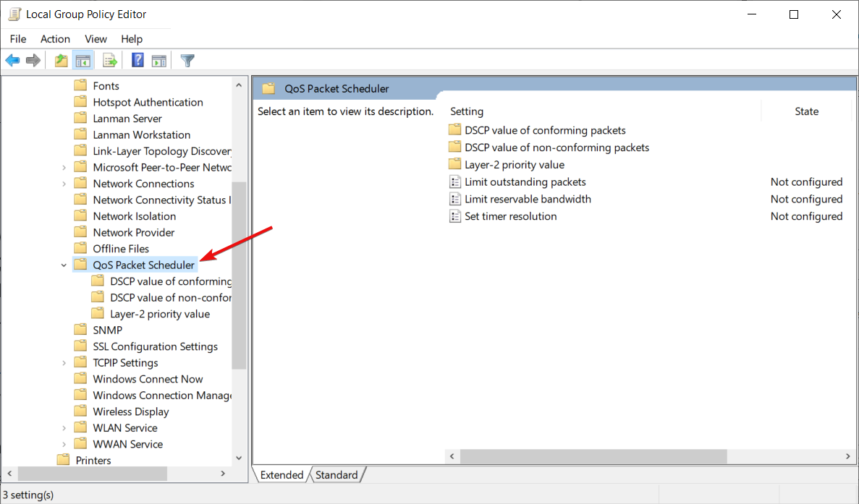Click tree pane horizontal scroll left arrow

click(x=10, y=474)
